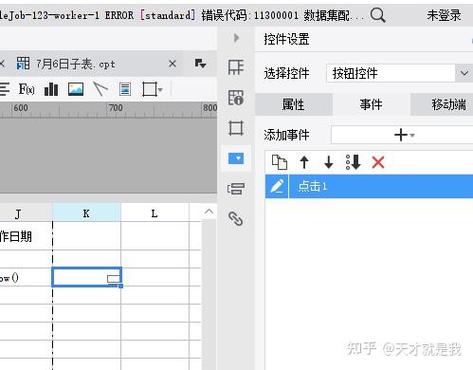Open the tab list dropdown icon
Image resolution: width=473 pixels, height=370 pixels.
click(x=200, y=63)
